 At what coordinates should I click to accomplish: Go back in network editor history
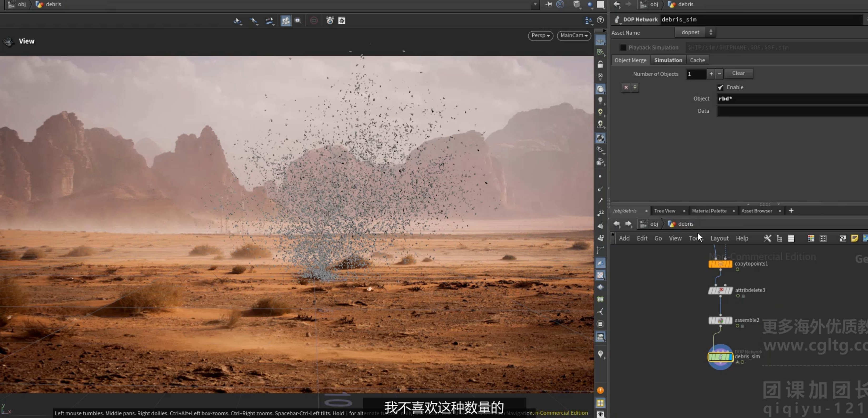pos(617,224)
